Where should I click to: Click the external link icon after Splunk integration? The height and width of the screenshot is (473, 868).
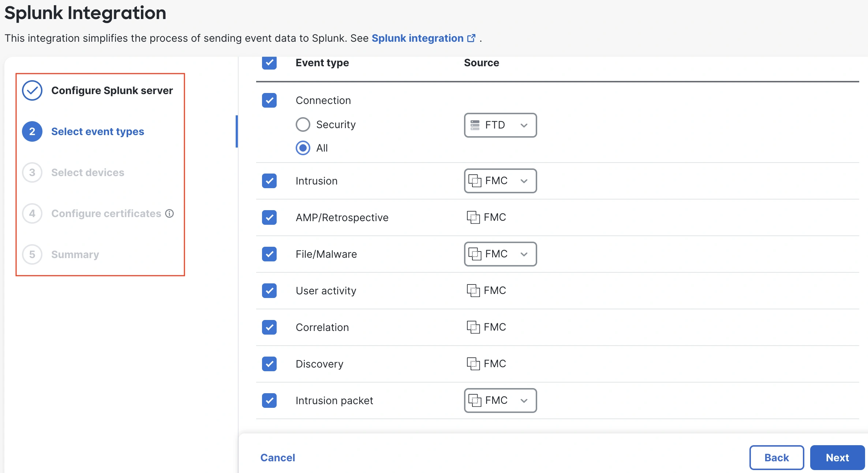(471, 38)
